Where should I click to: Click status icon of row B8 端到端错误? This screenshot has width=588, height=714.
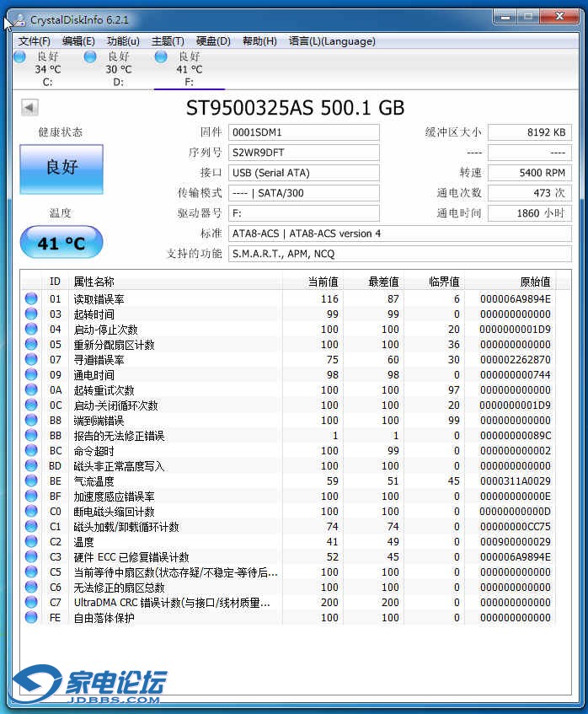pos(31,420)
